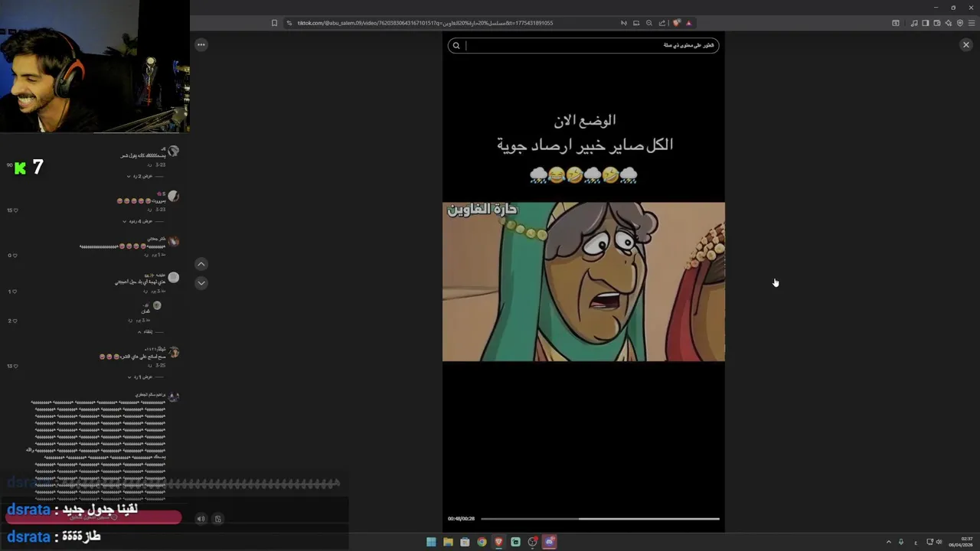
Task: Show hidden system tray icons chevron
Action: tap(889, 542)
